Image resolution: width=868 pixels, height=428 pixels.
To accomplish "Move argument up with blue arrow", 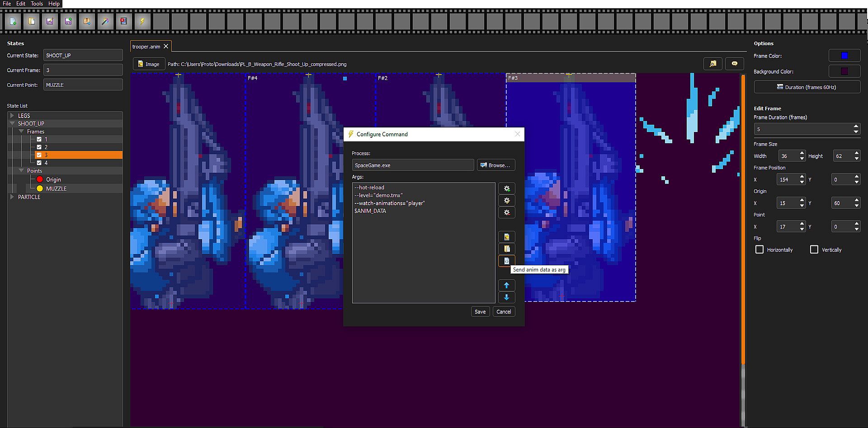I will [x=506, y=285].
